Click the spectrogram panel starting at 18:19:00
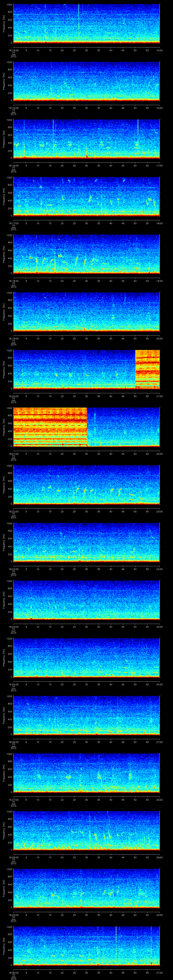Screen dimensions: 173x980 (x=86, y=312)
